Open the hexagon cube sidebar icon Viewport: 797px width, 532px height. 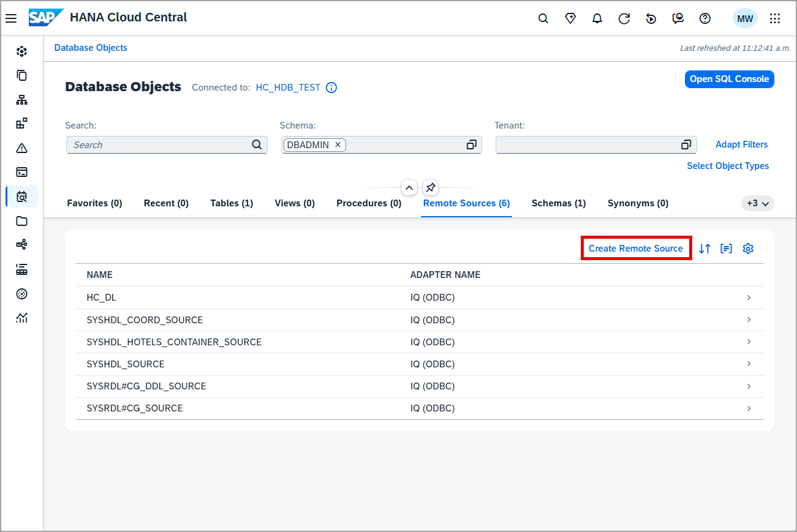pos(22,51)
